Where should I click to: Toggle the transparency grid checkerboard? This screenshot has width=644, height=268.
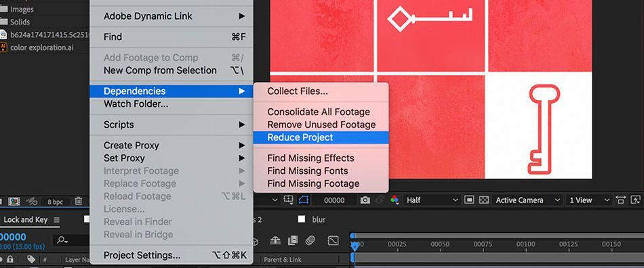point(484,200)
